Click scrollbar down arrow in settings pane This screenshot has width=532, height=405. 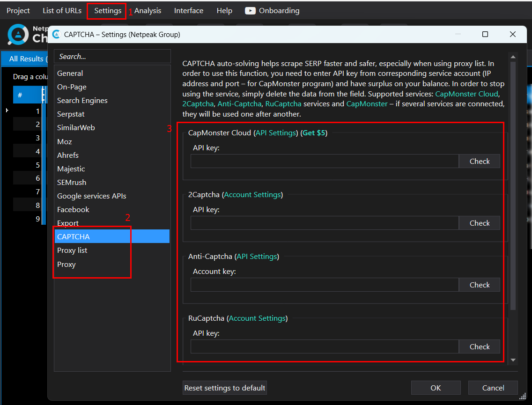point(513,360)
